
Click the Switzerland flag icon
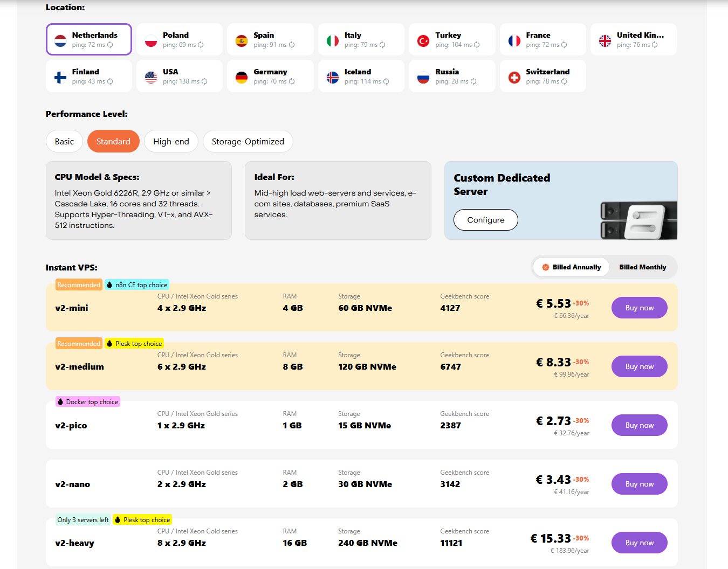[514, 78]
